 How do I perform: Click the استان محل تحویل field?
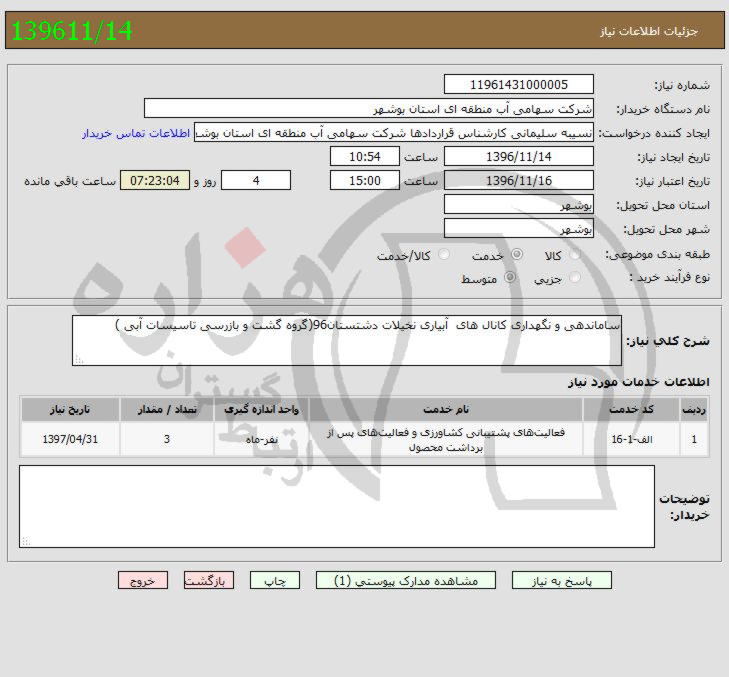(x=518, y=204)
